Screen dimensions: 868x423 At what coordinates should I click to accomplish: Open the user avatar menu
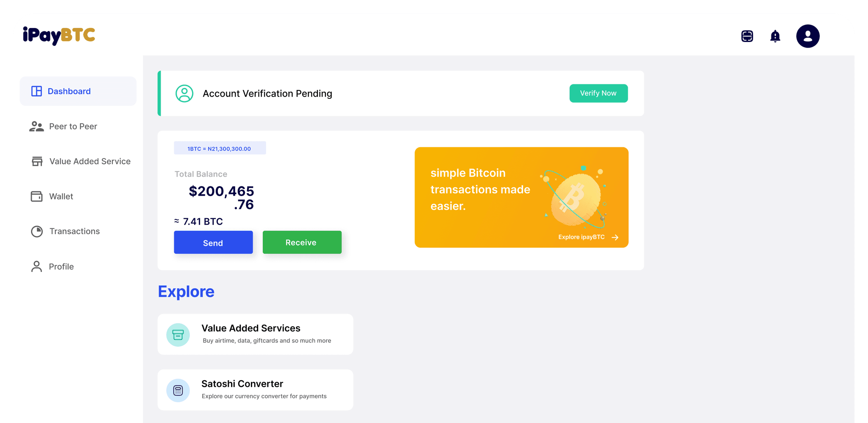click(808, 36)
